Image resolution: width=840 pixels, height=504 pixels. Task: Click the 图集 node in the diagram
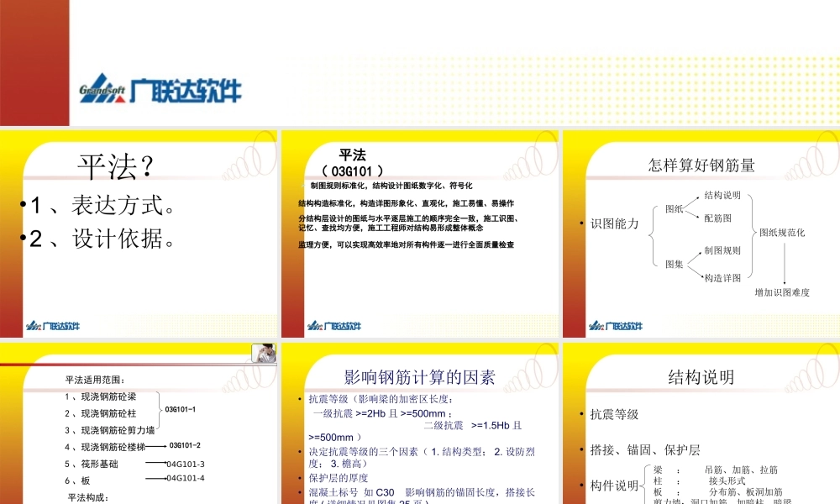(674, 264)
